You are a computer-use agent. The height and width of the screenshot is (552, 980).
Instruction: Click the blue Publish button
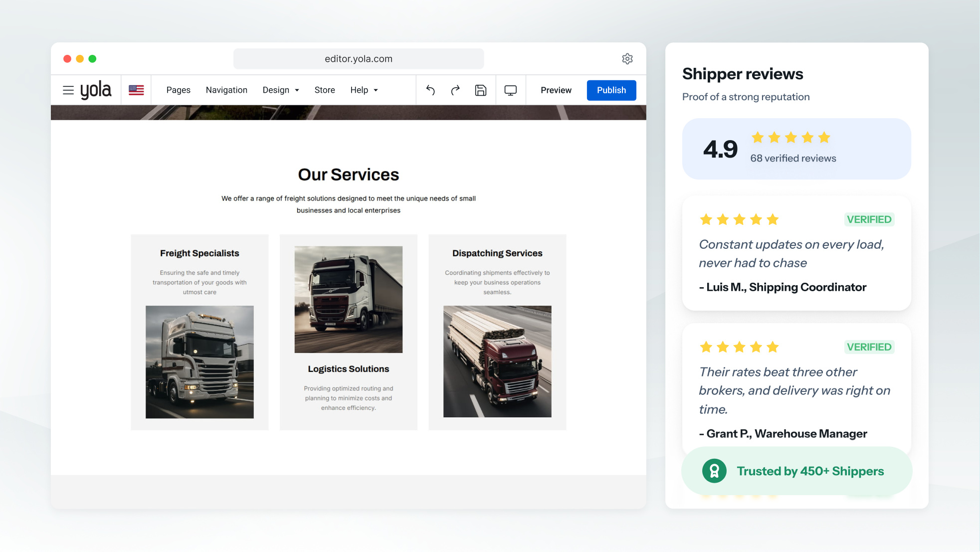[611, 90]
